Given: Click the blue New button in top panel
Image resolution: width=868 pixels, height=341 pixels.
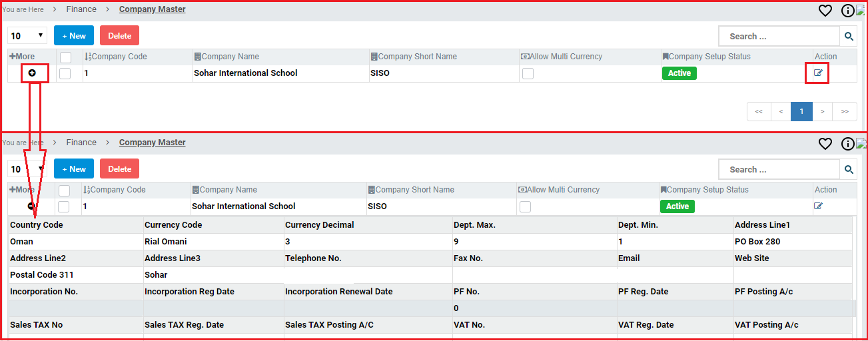Looking at the screenshot, I should coord(74,36).
